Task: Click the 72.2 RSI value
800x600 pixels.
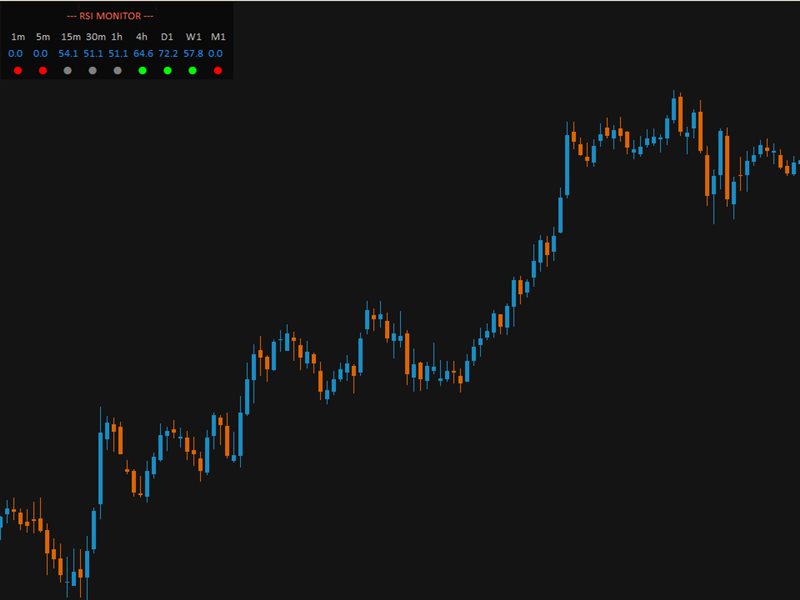Action: (x=168, y=54)
